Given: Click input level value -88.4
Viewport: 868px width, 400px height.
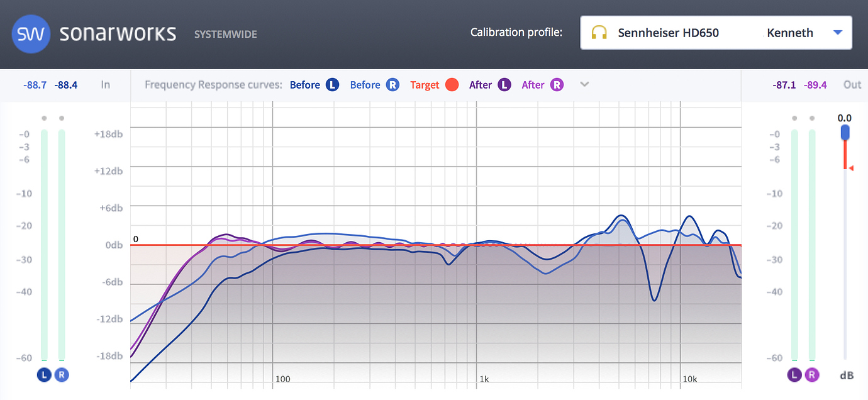Looking at the screenshot, I should [66, 85].
